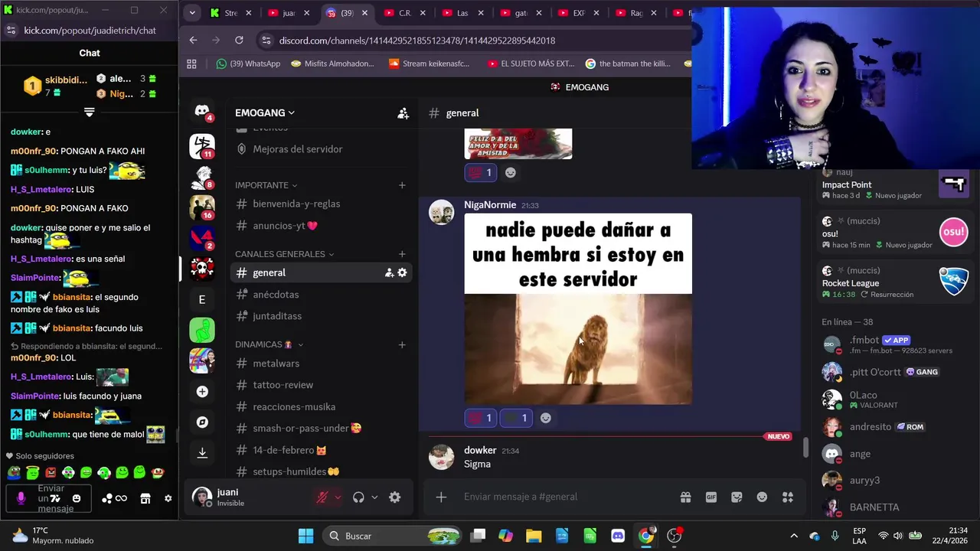This screenshot has width=980, height=551.
Task: Toggle second reaction on lion meme message
Action: (515, 418)
